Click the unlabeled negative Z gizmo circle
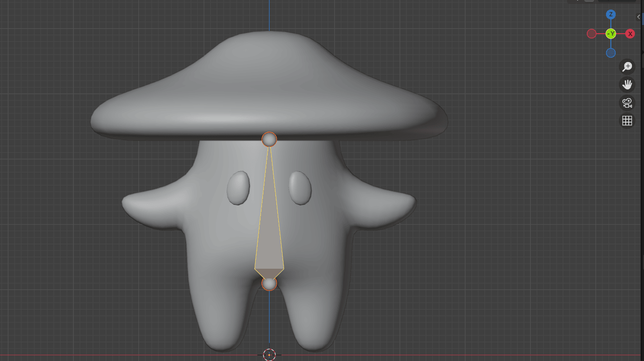 (x=611, y=53)
